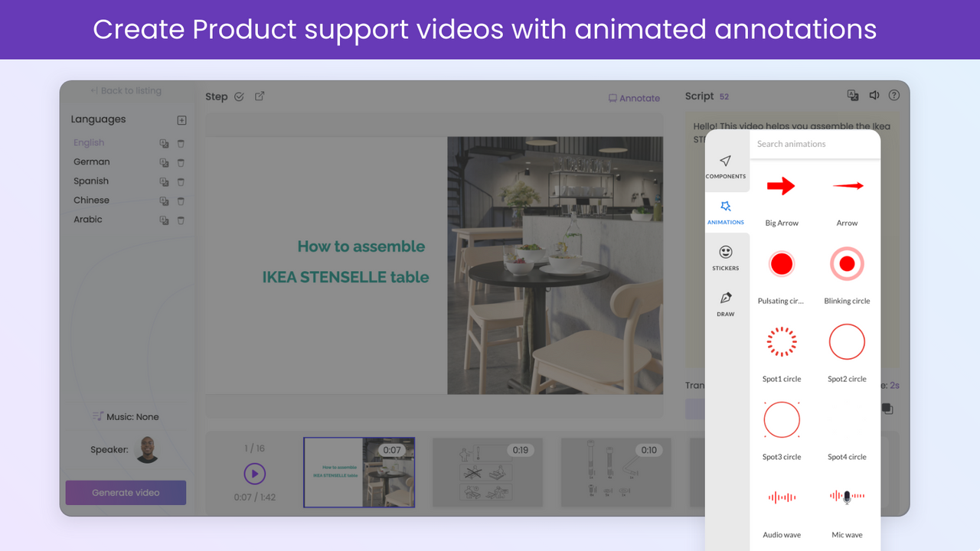Click the translate icon next to German
This screenshot has width=980, height=551.
[x=164, y=162]
